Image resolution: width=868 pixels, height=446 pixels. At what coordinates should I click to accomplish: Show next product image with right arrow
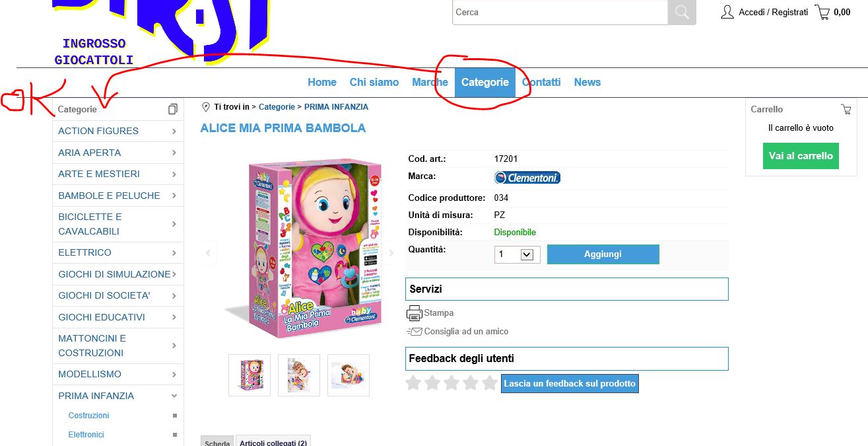(x=391, y=253)
